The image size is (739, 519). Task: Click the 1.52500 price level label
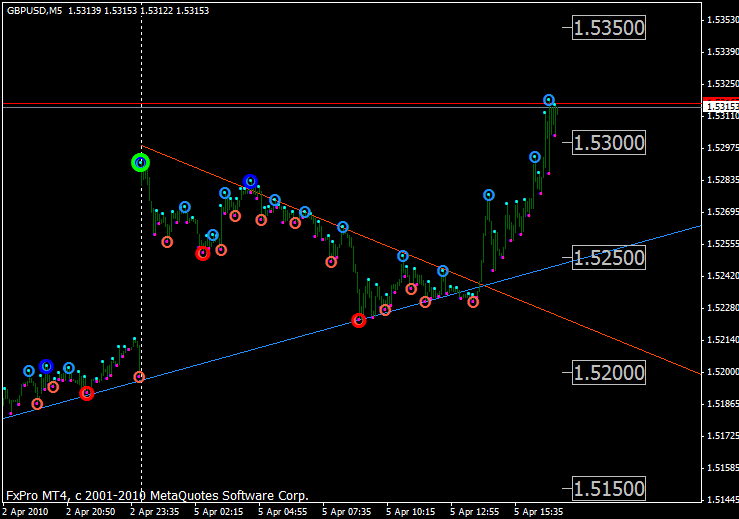pyautogui.click(x=608, y=258)
